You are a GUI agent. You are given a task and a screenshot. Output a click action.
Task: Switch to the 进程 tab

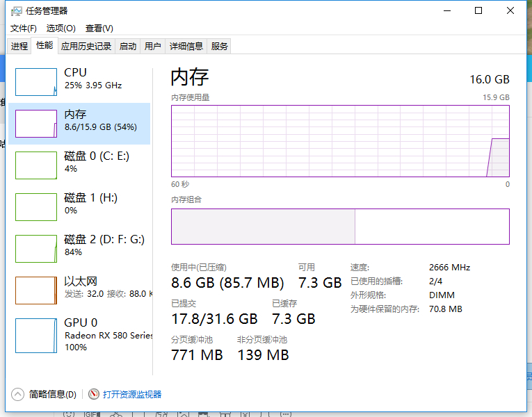click(19, 47)
